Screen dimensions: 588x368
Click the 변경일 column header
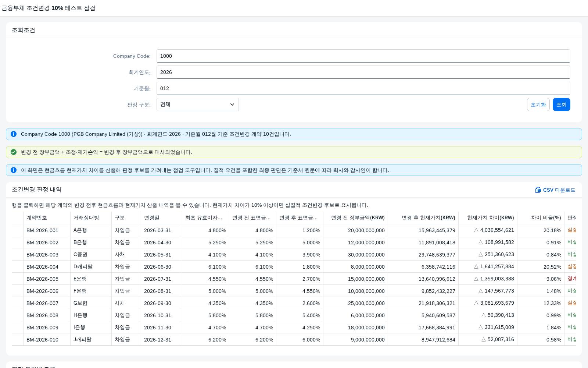161,217
